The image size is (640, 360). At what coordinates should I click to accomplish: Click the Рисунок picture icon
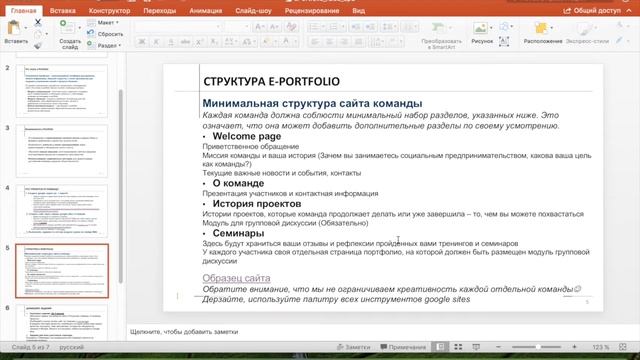480,28
